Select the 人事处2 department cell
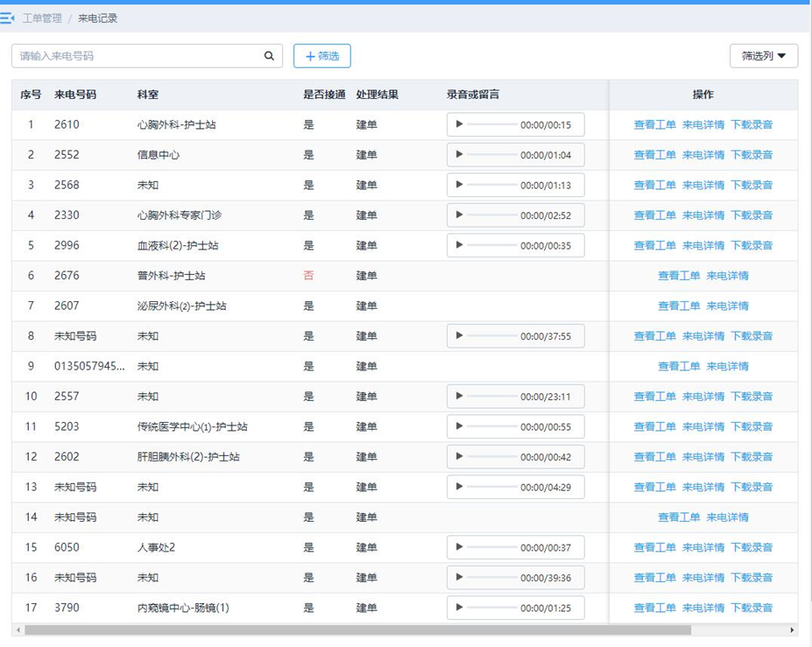Viewport: 812px width, 647px height. point(156,547)
